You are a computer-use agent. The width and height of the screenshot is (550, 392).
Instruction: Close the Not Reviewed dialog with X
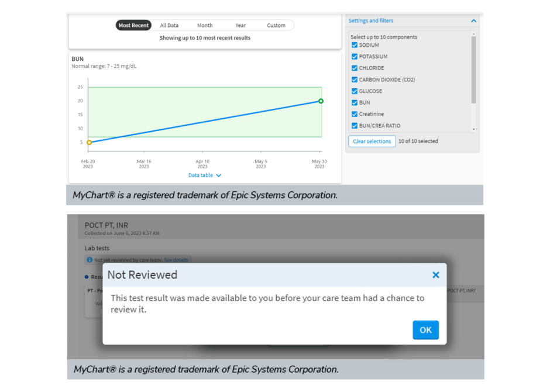(x=435, y=275)
